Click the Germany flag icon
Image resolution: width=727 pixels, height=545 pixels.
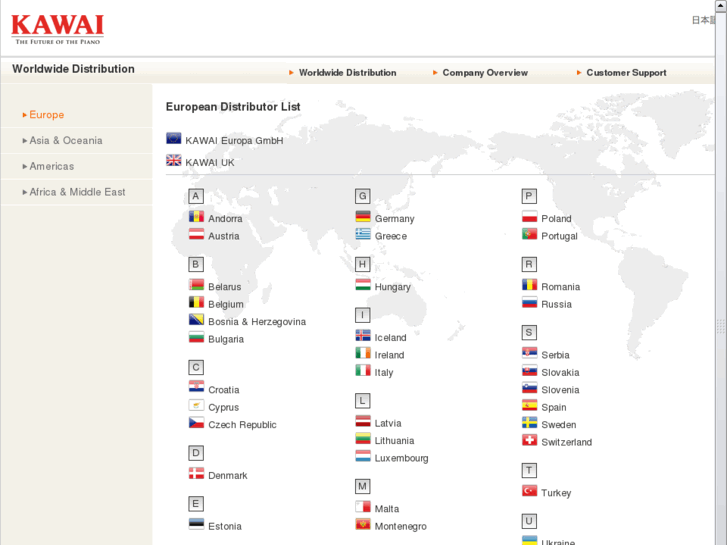[363, 217]
